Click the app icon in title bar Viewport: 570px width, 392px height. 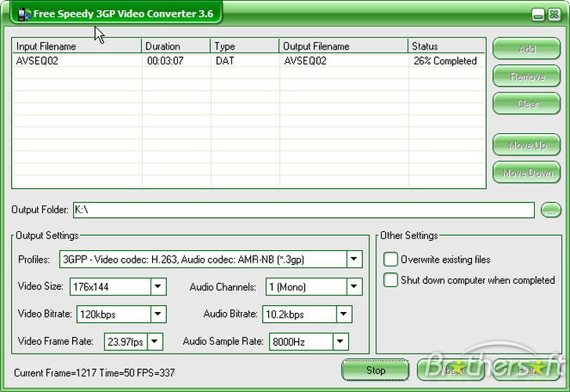tap(24, 14)
